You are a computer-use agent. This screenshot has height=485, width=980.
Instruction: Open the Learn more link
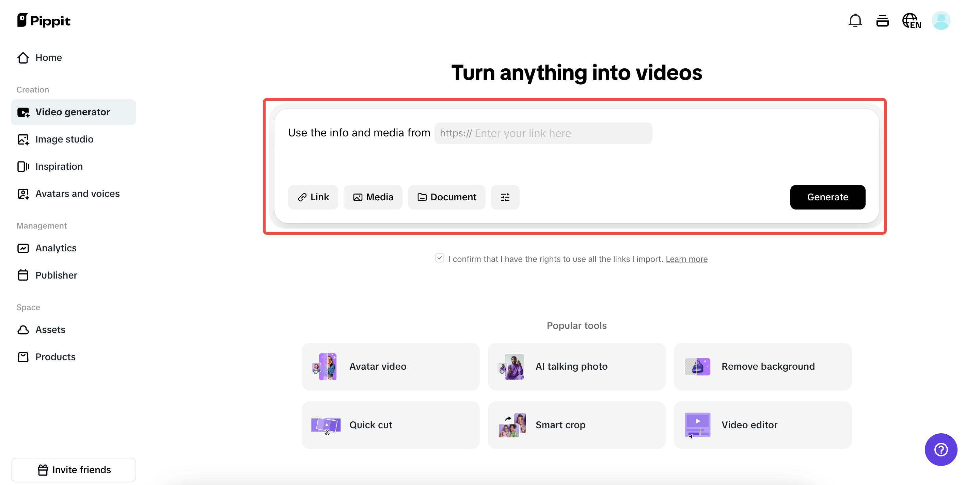point(686,259)
